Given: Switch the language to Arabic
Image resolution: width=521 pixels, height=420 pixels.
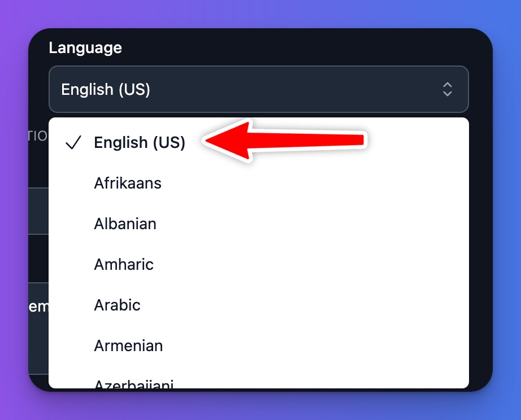Looking at the screenshot, I should tap(118, 305).
